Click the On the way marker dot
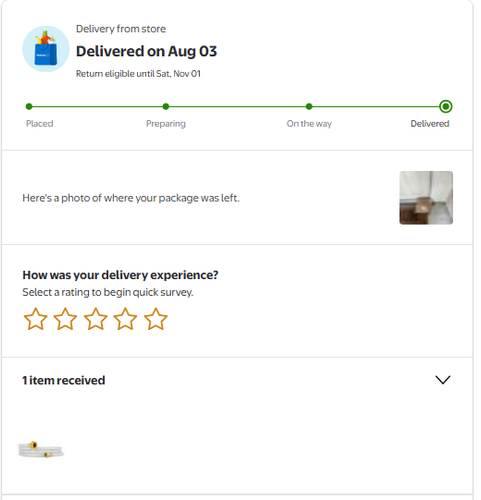The width and height of the screenshot is (481, 500). pyautogui.click(x=309, y=106)
